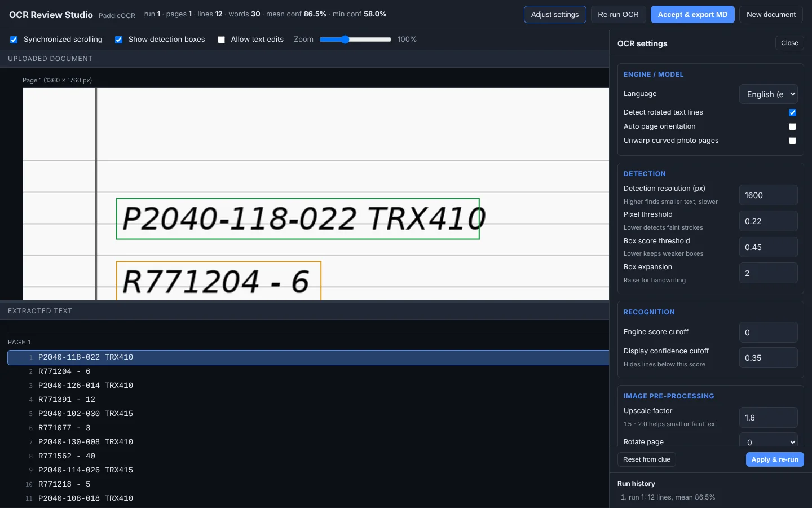Viewport: 812px width, 508px height.
Task: Start a New document
Action: point(771,15)
